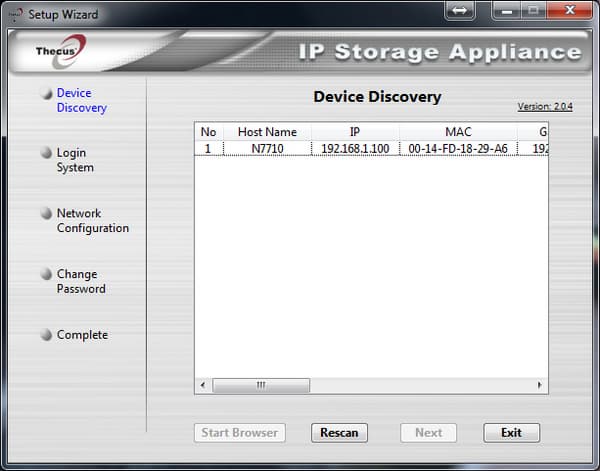
Task: Click the greyed-out Start Browser button
Action: pos(240,433)
